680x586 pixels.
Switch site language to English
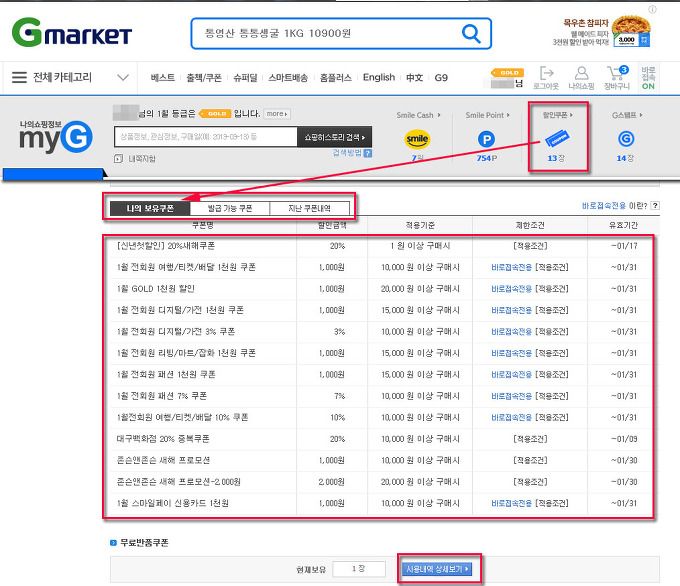click(x=379, y=77)
